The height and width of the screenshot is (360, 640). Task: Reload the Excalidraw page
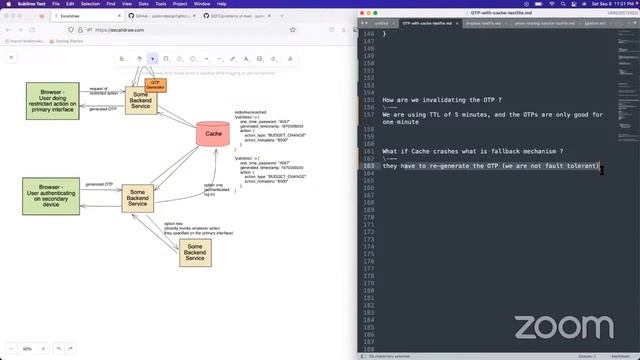32,30
